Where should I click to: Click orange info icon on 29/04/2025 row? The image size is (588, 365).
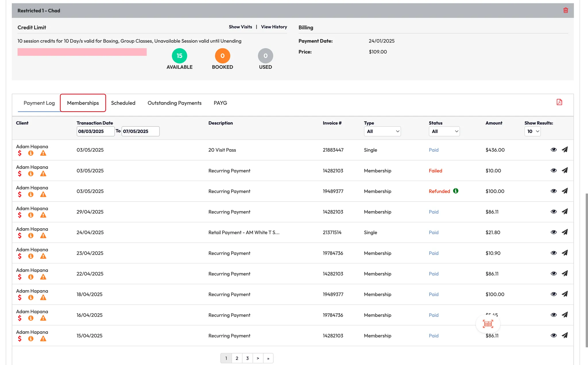(x=31, y=215)
